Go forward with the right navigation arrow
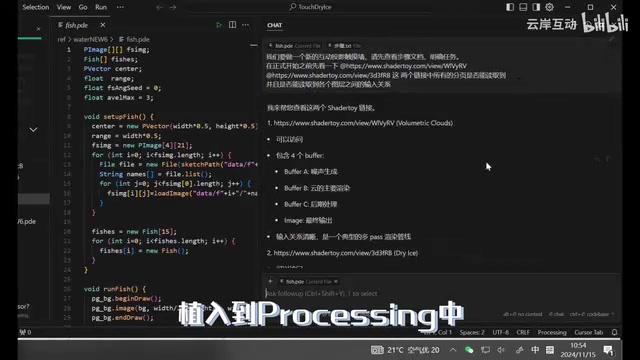Image resolution: width=640 pixels, height=360 pixels. (173, 7)
